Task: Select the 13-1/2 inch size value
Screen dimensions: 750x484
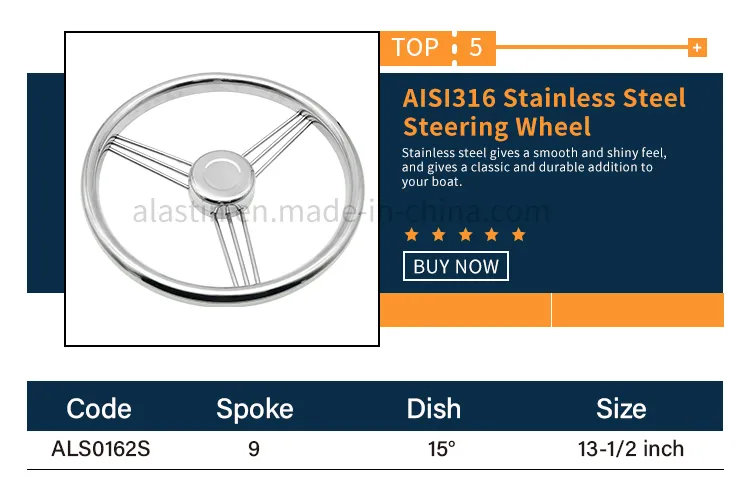Action: coord(630,449)
